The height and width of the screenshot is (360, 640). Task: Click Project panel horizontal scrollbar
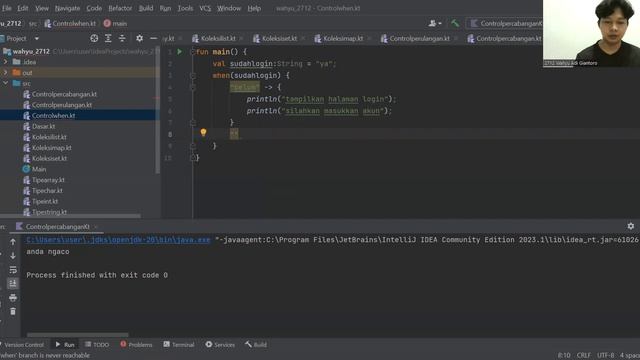pyautogui.click(x=70, y=216)
